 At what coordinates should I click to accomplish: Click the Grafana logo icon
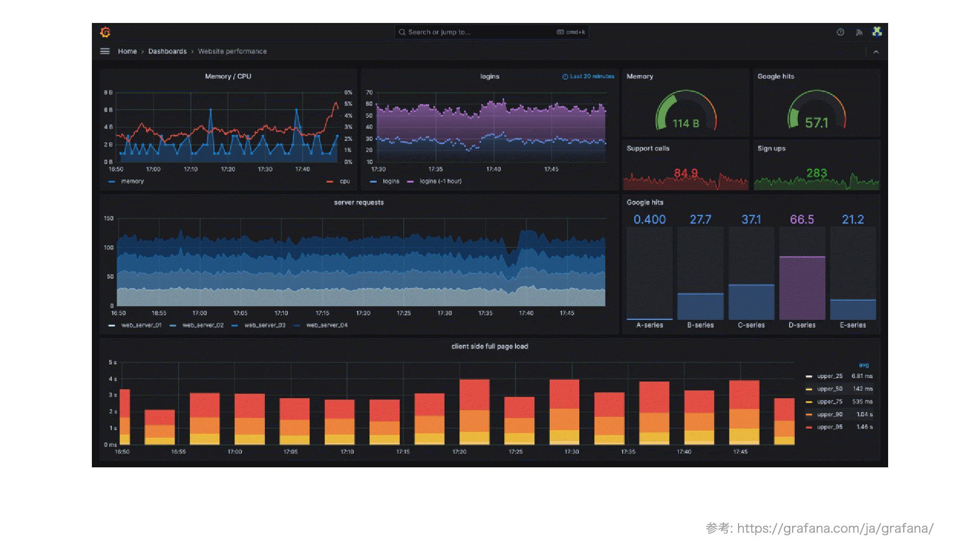click(x=105, y=32)
